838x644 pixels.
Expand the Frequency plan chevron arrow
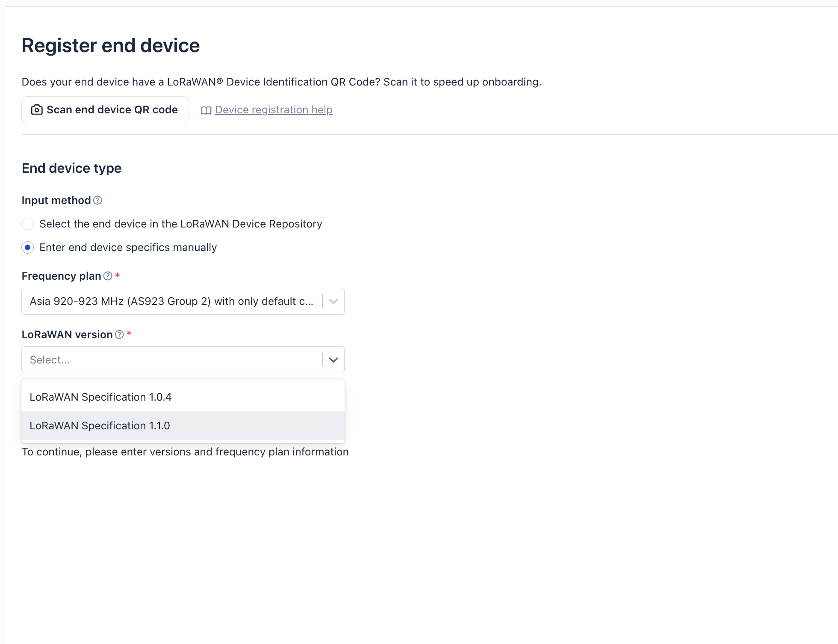333,301
